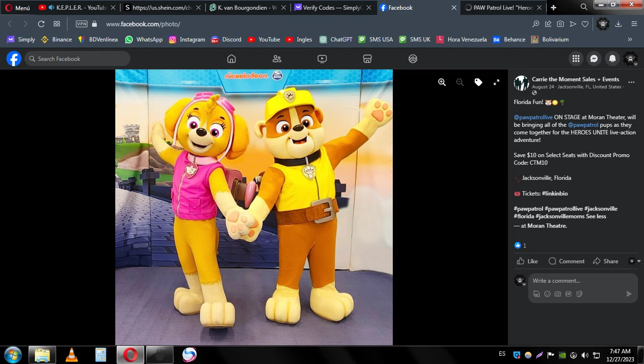The width and height of the screenshot is (644, 364).
Task: Open Behance bookmark
Action: (x=509, y=40)
